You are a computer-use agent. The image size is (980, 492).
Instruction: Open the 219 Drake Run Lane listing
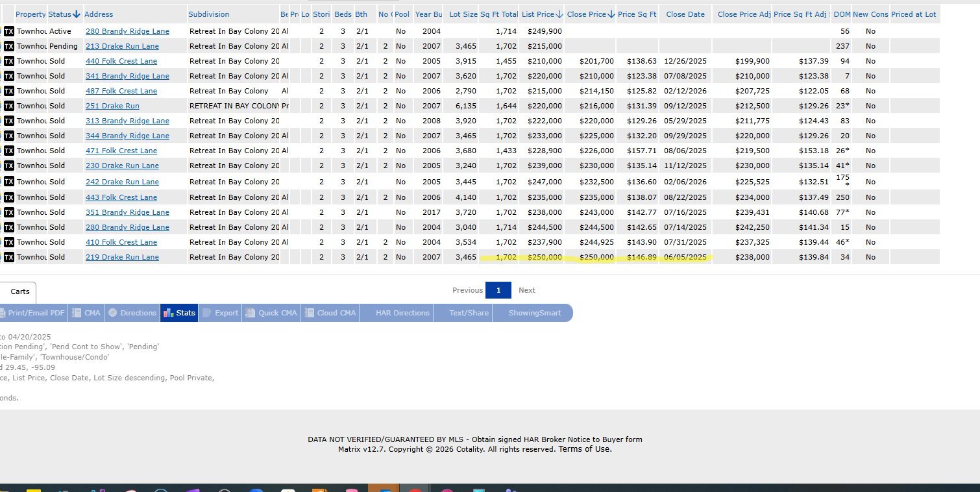[122, 257]
